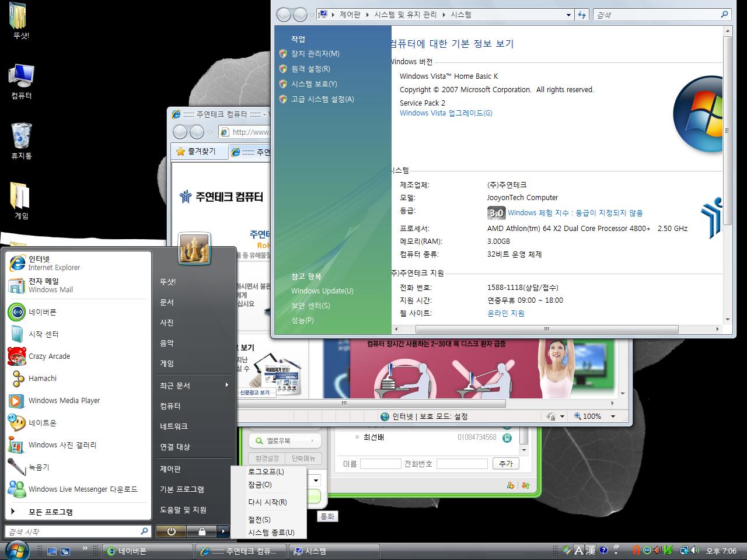The height and width of the screenshot is (560, 747).
Task: Click the calculator icon beside 최선배's phone number
Action: (x=507, y=437)
